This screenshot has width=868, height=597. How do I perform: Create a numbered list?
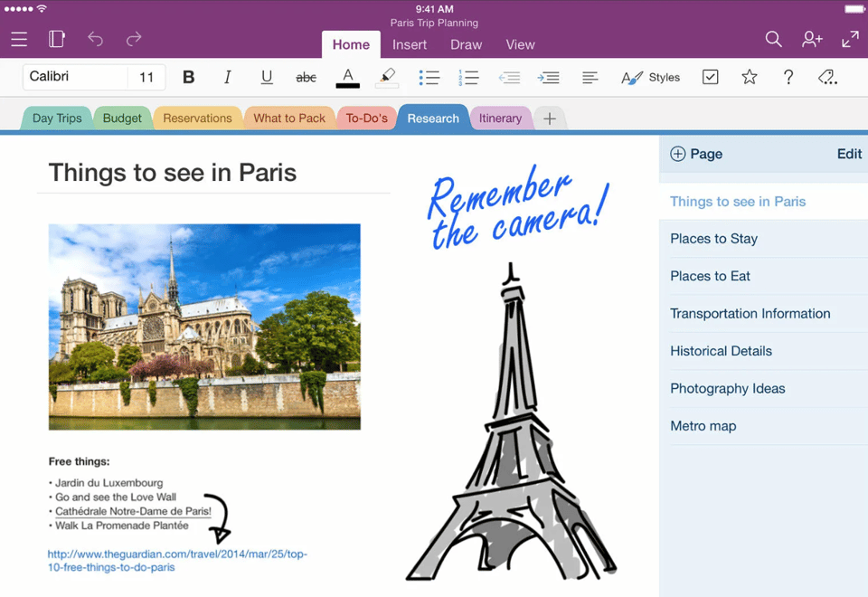click(x=469, y=77)
